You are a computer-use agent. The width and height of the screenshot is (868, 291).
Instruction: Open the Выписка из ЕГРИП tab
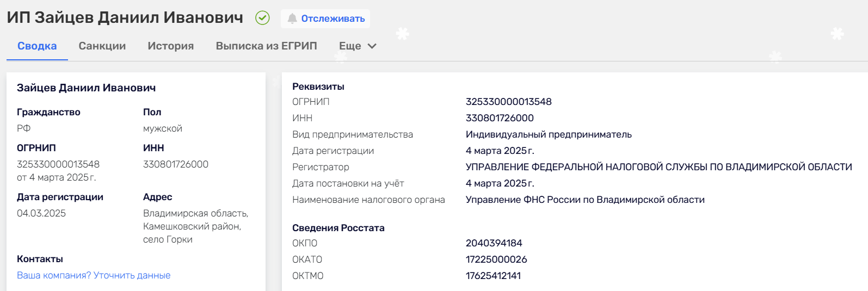[267, 46]
